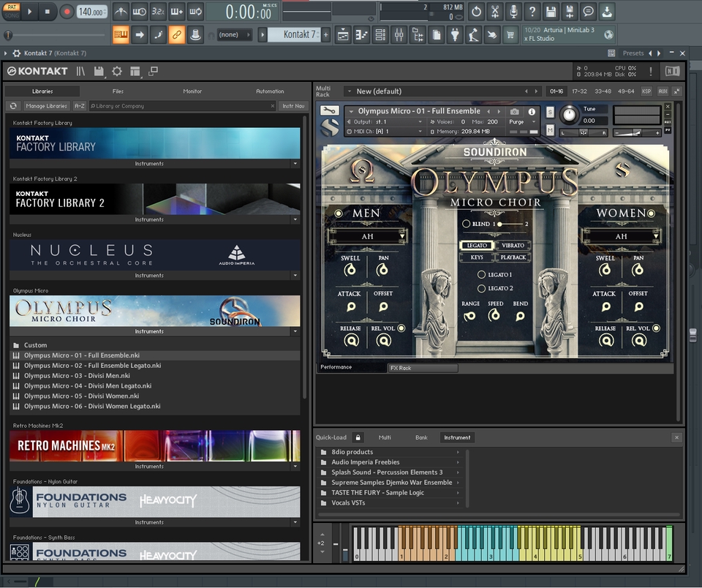Toggle the WOMEN enable radio button
Viewport: 702px width, 588px height.
pyautogui.click(x=651, y=214)
